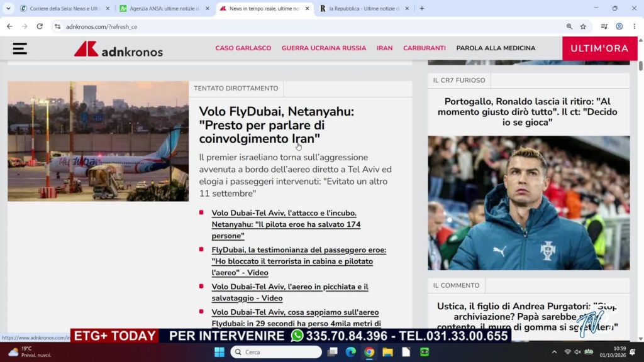Open the white document app in taskbar
644x362 pixels.
[406, 352]
